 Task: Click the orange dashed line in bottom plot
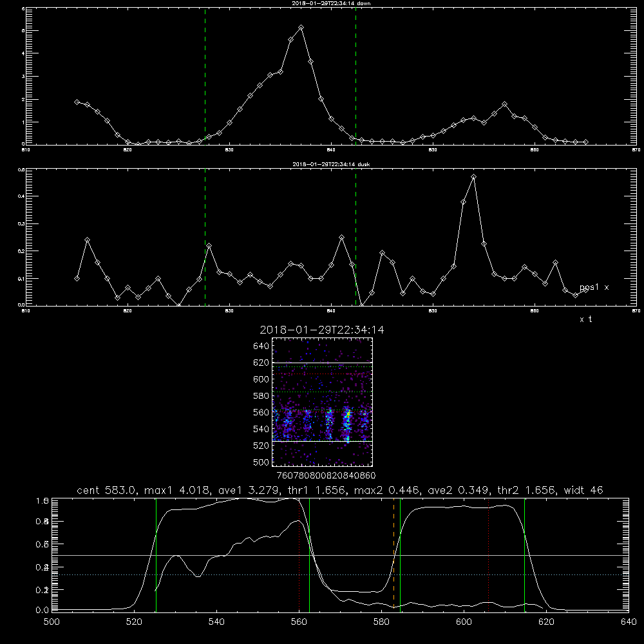(x=393, y=554)
